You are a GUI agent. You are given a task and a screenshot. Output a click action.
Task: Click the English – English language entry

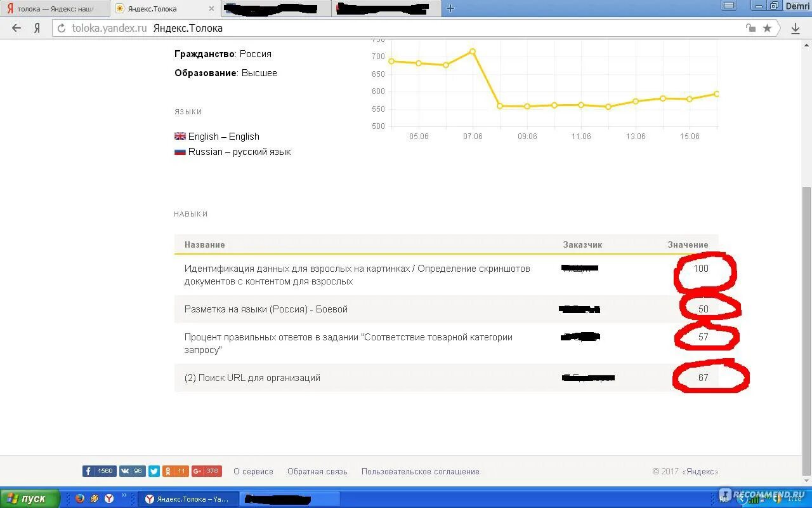pyautogui.click(x=217, y=137)
